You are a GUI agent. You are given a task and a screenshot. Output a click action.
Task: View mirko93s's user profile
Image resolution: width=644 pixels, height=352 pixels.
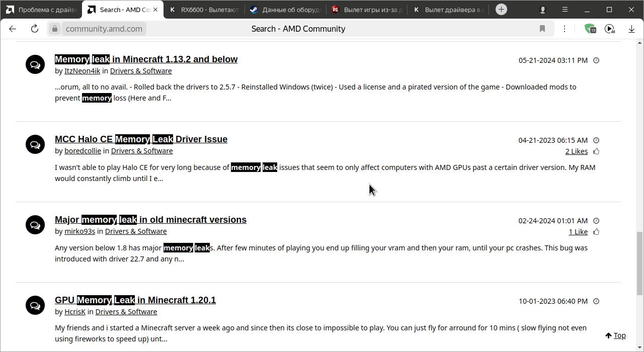(x=79, y=231)
